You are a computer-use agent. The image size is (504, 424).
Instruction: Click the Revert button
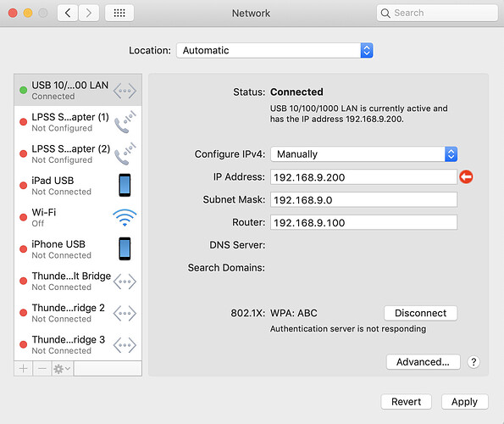[406, 402]
